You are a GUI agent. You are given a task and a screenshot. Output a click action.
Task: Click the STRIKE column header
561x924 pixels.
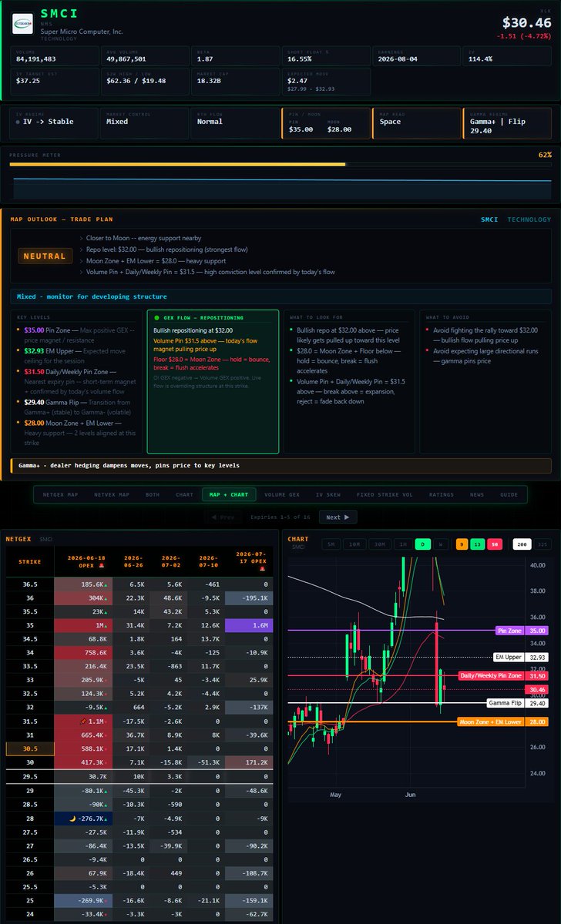tap(30, 561)
